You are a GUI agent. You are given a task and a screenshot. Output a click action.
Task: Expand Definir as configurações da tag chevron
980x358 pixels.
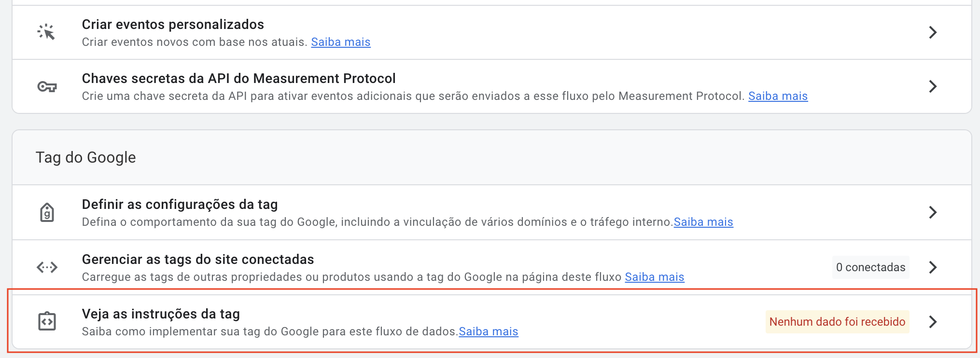[x=933, y=212]
